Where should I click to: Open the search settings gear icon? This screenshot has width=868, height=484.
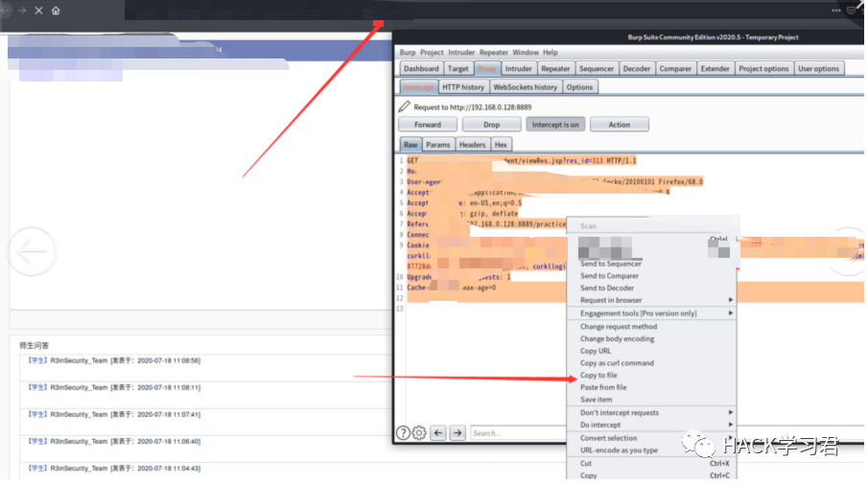coord(419,433)
